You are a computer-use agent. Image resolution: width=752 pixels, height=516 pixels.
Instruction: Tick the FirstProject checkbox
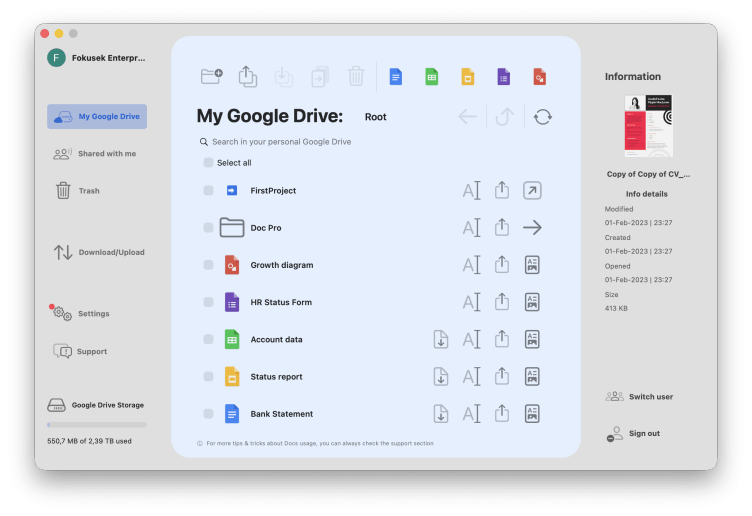[x=208, y=190]
